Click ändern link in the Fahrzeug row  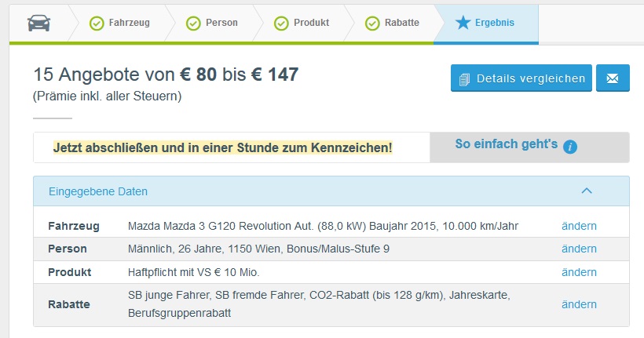click(579, 226)
